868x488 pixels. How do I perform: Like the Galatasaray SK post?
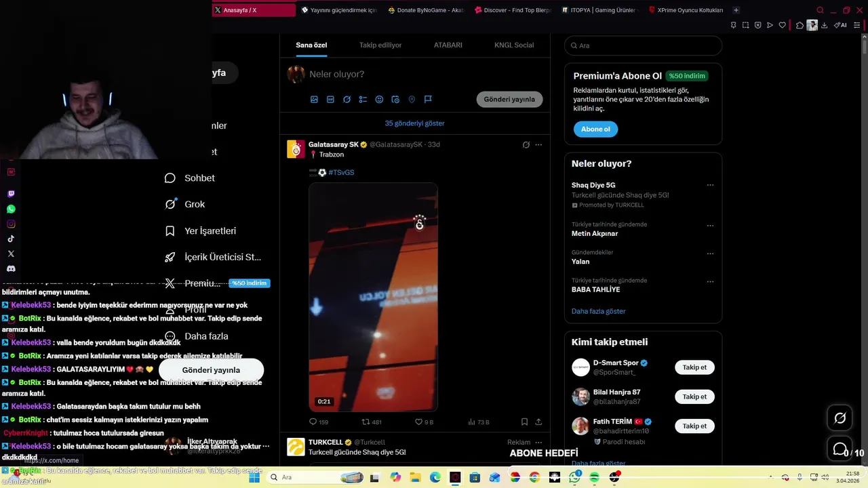point(424,422)
